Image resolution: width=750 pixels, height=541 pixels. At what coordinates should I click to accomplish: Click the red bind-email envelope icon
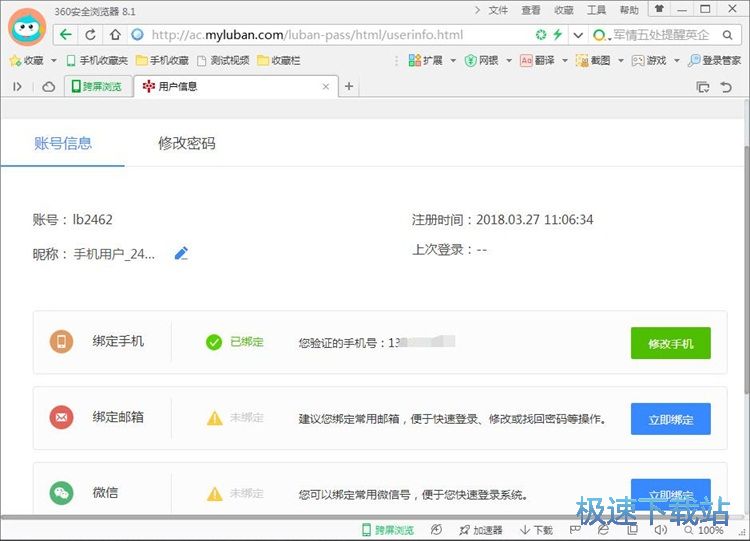62,417
